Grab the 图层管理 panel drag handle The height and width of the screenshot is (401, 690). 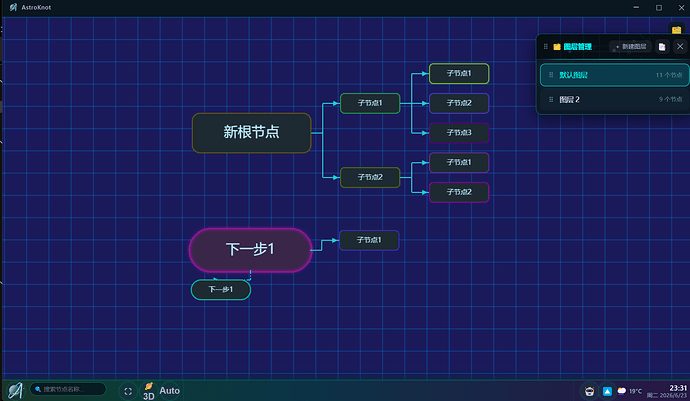pyautogui.click(x=546, y=47)
